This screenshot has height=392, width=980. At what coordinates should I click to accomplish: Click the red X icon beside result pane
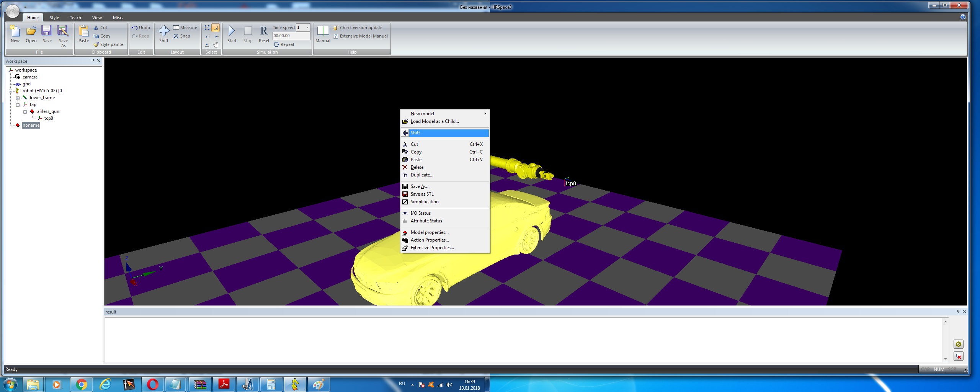[959, 356]
